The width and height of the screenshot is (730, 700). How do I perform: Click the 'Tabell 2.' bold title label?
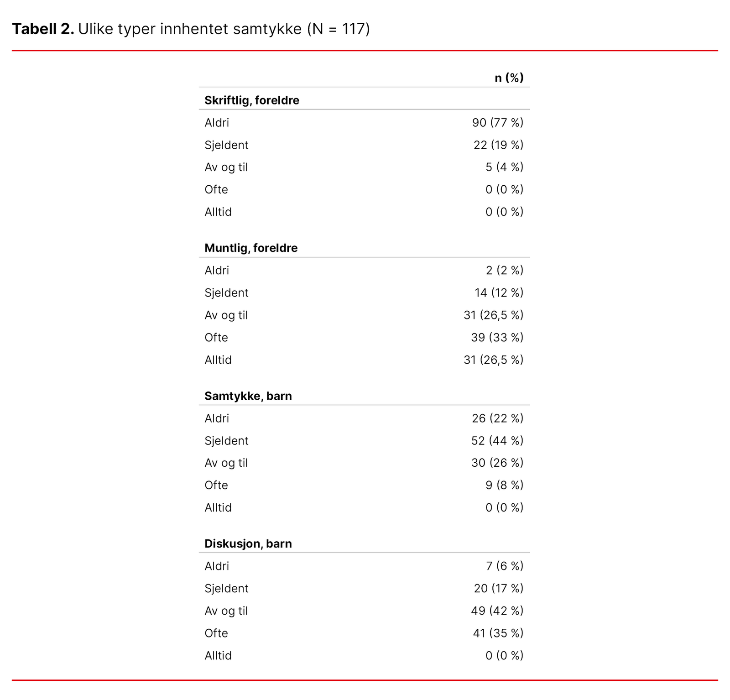43,29
